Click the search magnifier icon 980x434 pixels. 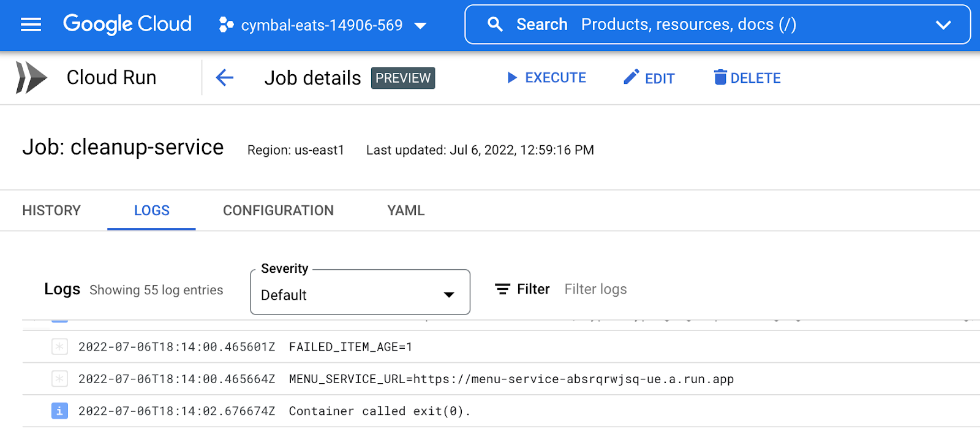click(495, 25)
